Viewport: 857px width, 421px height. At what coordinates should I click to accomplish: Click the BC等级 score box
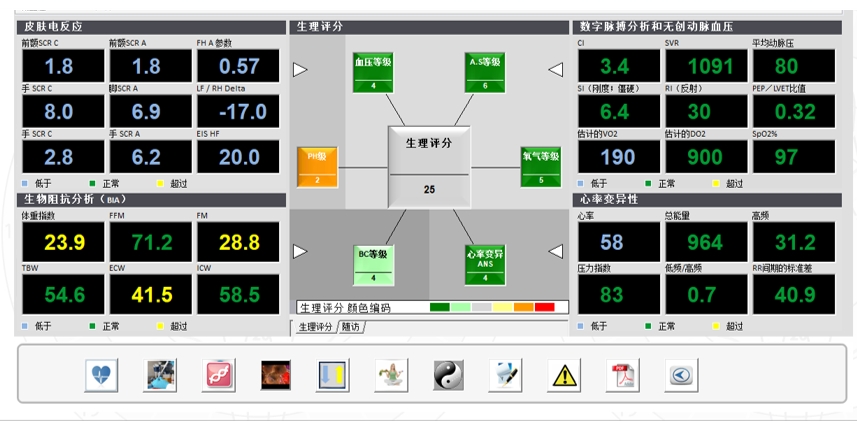(x=373, y=265)
